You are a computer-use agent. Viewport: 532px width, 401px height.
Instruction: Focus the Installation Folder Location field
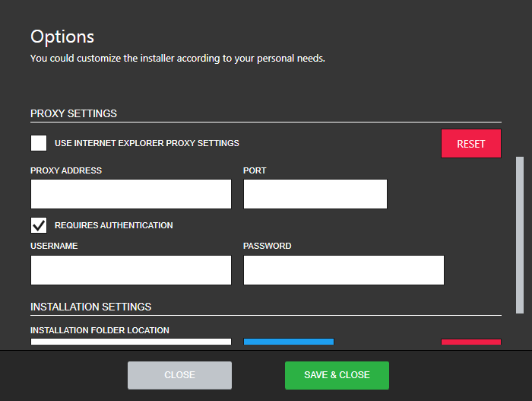pos(131,342)
